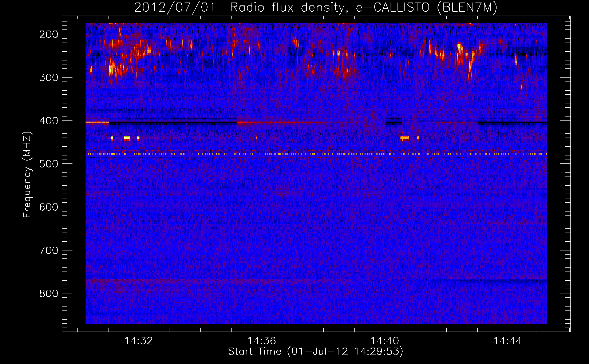The height and width of the screenshot is (364, 589).
Task: Click the 400 frequency tick label
Action: point(49,120)
